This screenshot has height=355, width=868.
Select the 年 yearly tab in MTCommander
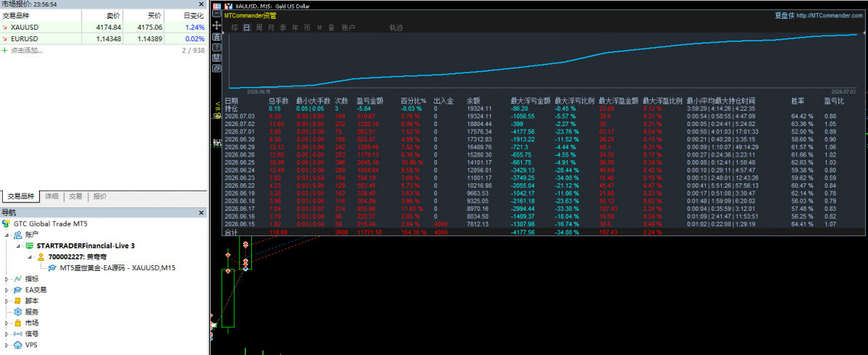(295, 27)
